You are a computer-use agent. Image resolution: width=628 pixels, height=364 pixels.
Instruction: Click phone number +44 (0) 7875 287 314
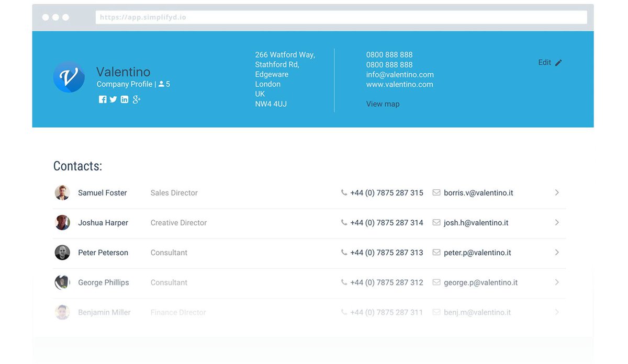pos(387,223)
